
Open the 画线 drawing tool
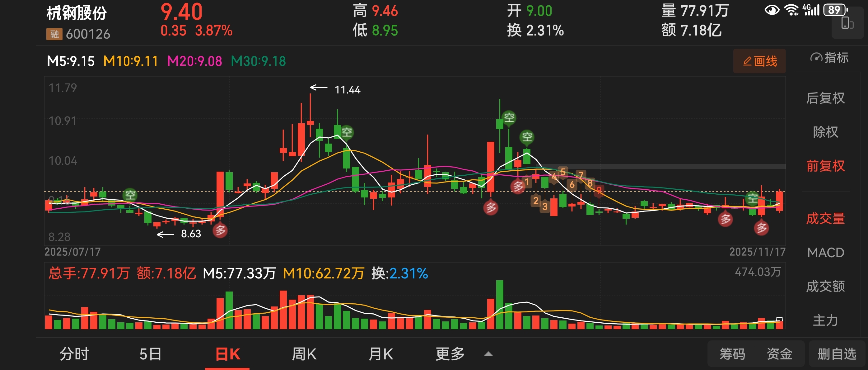point(759,61)
